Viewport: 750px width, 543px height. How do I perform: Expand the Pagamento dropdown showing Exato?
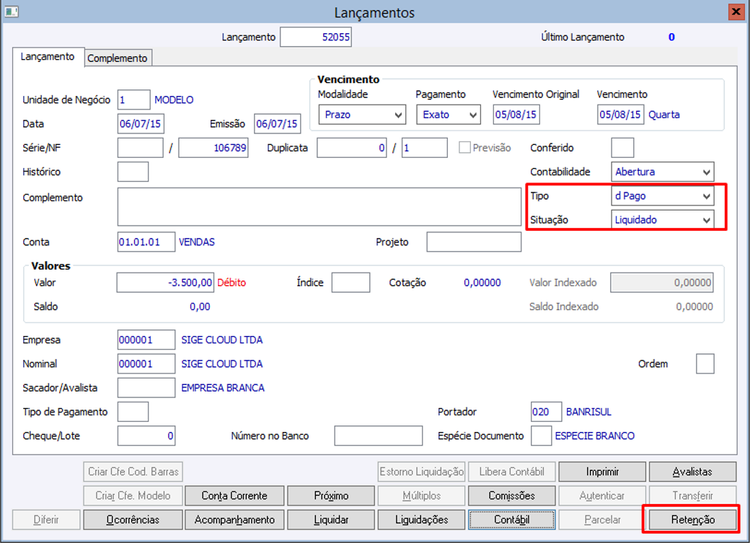click(448, 115)
